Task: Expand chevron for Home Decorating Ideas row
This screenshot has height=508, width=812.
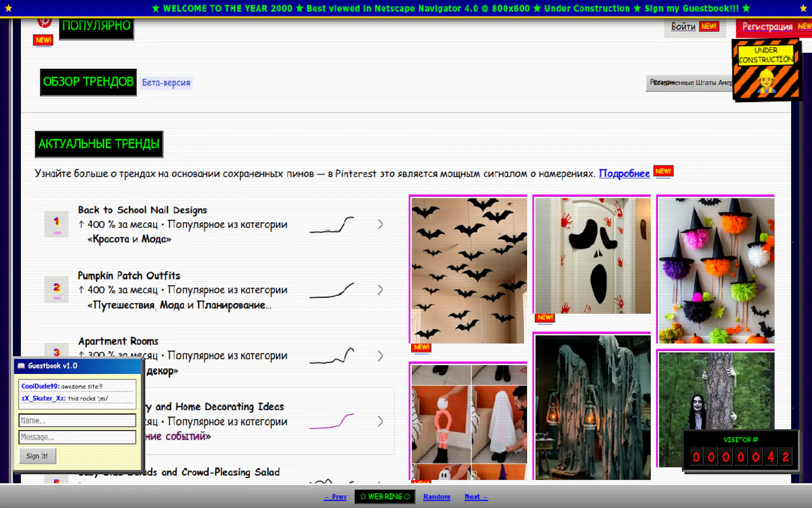Action: click(380, 422)
